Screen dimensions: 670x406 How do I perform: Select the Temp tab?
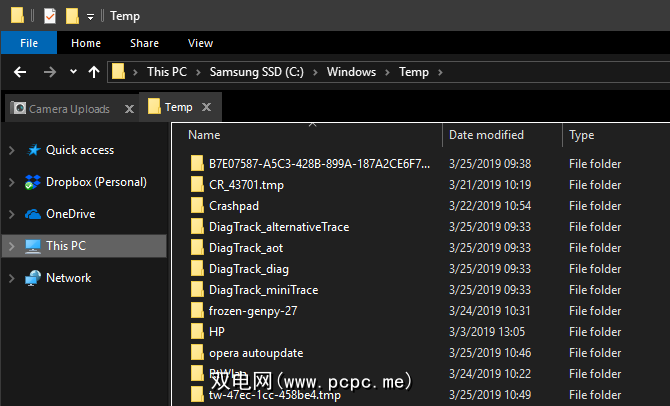(x=179, y=107)
